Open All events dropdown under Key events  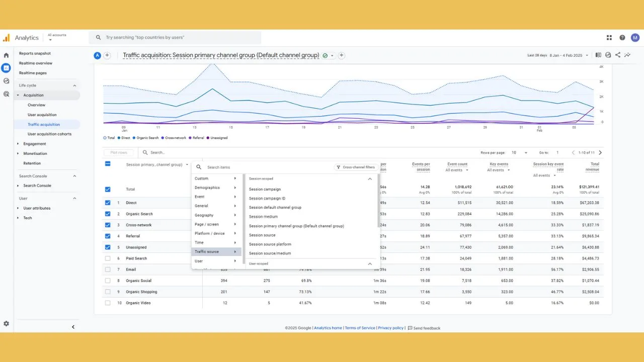click(x=498, y=170)
